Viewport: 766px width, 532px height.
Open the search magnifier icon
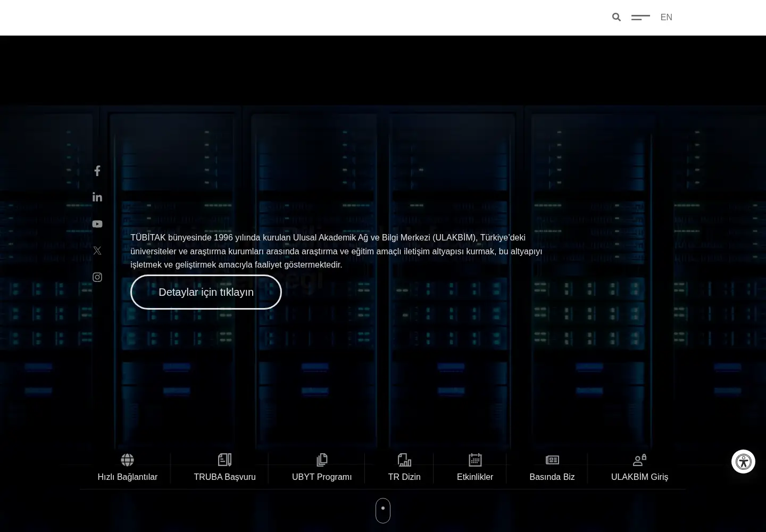617,17
